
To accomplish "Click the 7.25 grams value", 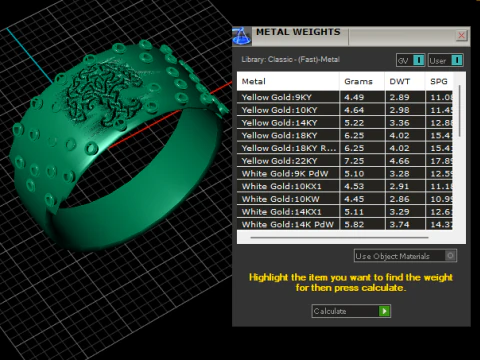I will pyautogui.click(x=354, y=161).
